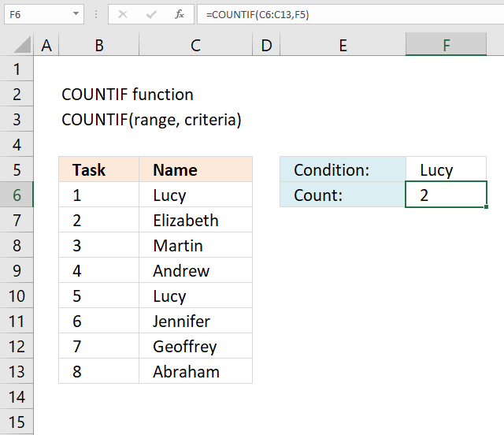Screen dimensions: 504x435
Task: Select the cell containing Abraham
Action: click(x=195, y=371)
